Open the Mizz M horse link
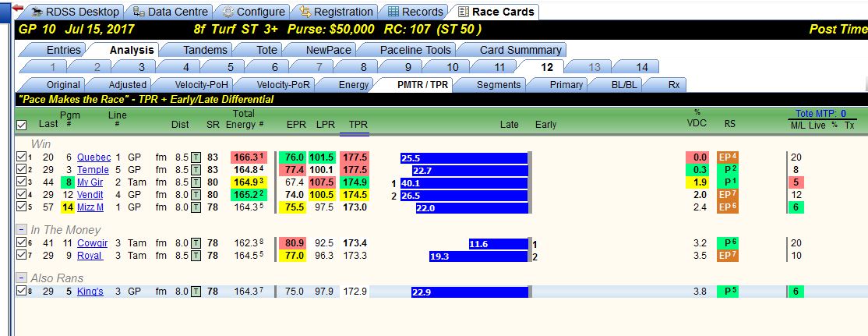The image size is (868, 336). point(90,207)
